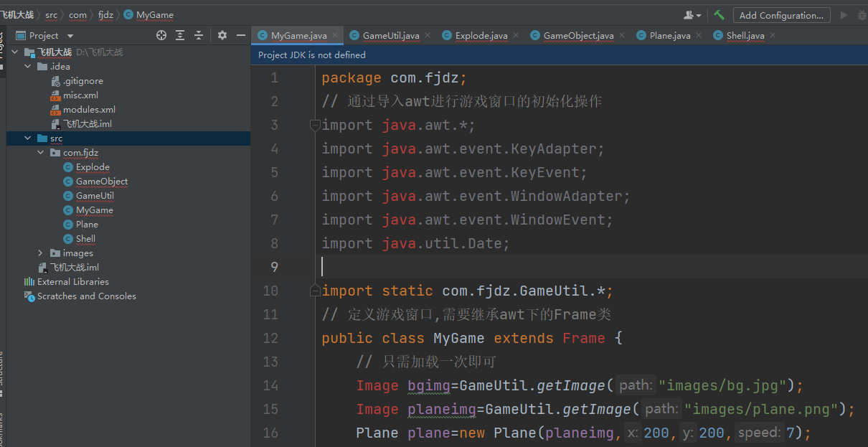868x447 pixels.
Task: Click the string "images/bg.jpg" in code
Action: [723, 385]
